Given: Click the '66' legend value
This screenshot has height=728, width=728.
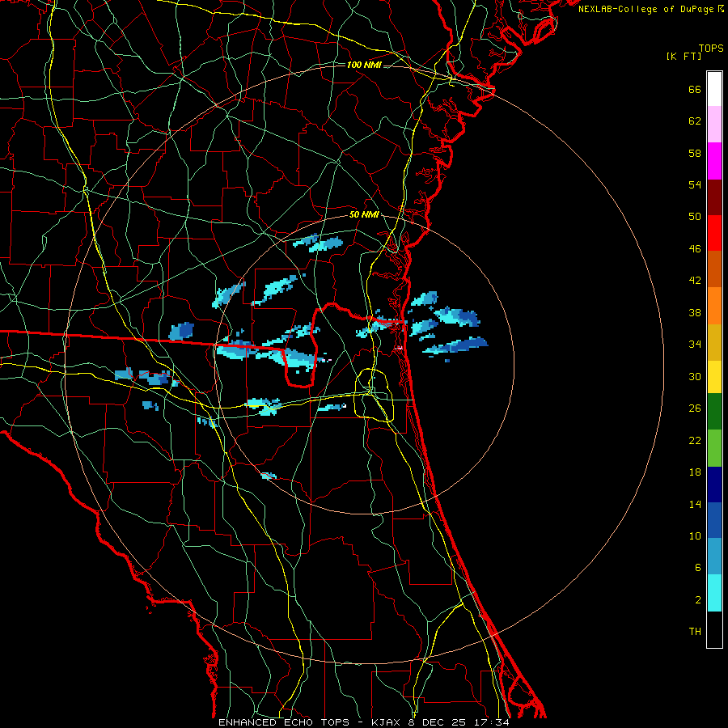Looking at the screenshot, I should coord(695,90).
